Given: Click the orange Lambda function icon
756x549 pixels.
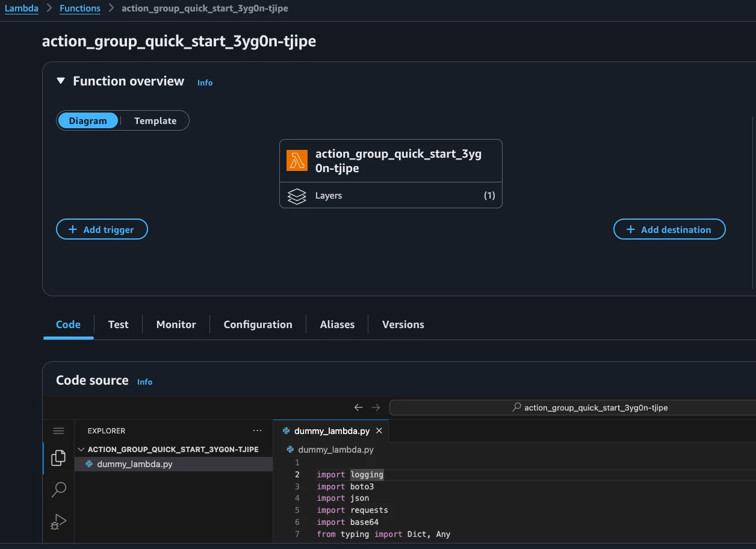Looking at the screenshot, I should tap(297, 161).
